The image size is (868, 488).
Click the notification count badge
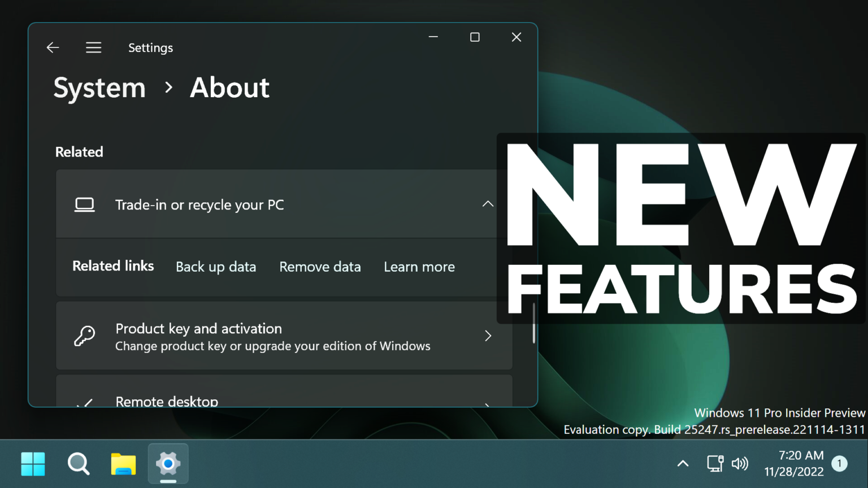839,463
